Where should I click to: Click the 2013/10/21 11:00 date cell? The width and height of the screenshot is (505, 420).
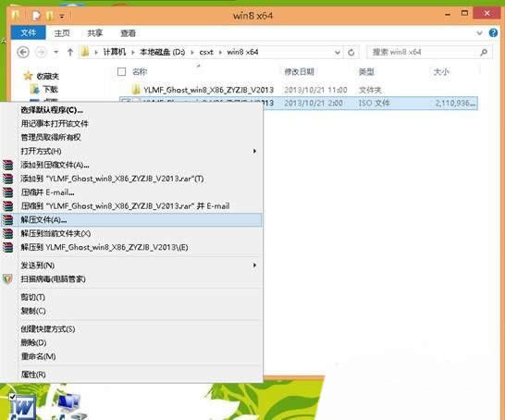click(x=315, y=90)
